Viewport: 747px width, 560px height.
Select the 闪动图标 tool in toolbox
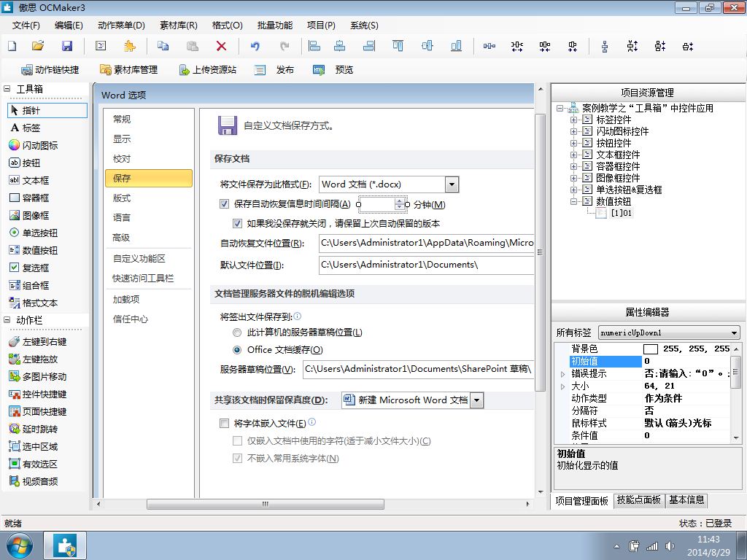tap(39, 145)
